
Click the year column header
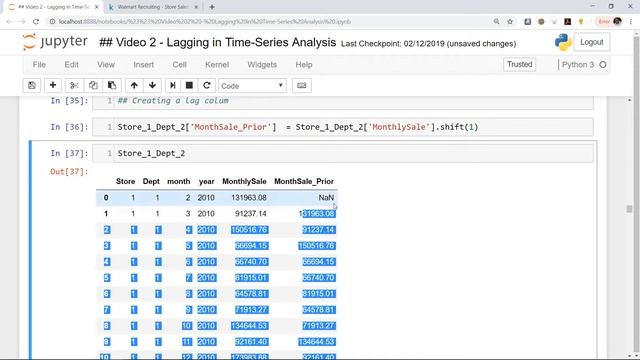click(x=207, y=181)
